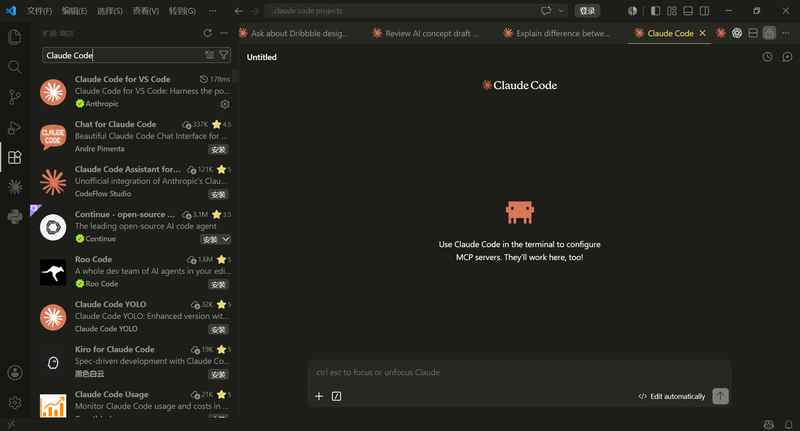
Task: Open Claude Code session history
Action: (767, 57)
